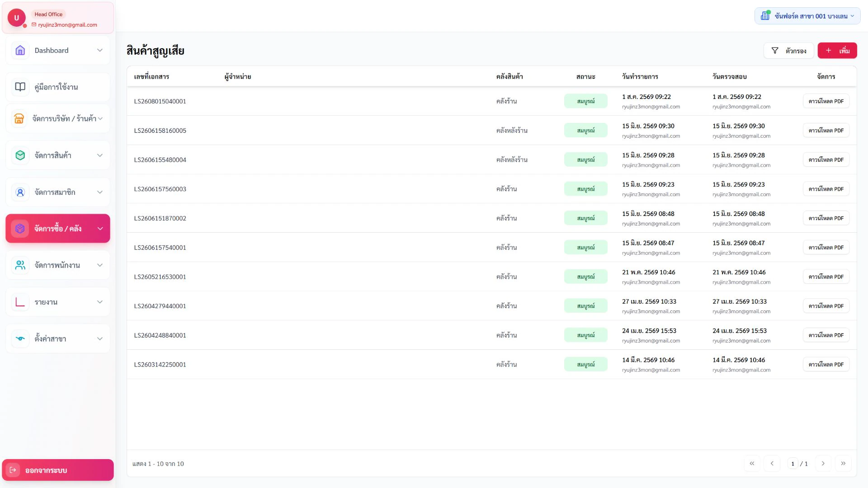Add a new lost goods record

point(837,51)
